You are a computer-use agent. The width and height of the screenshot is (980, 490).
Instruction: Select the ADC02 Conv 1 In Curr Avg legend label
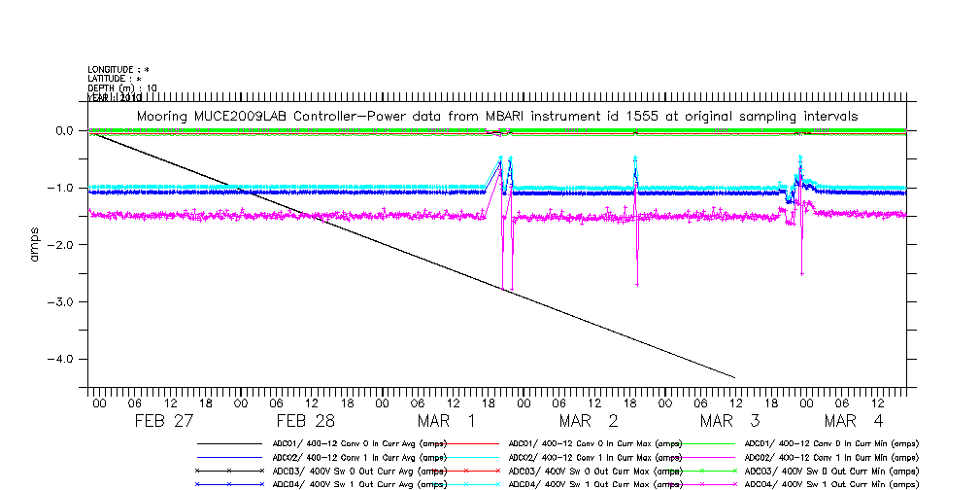(359, 457)
